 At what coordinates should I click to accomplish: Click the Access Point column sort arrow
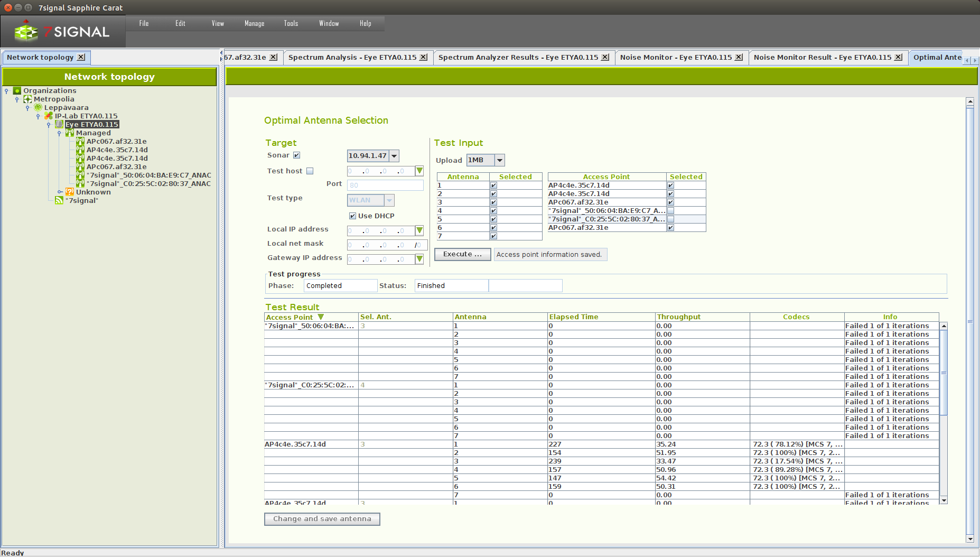(321, 317)
